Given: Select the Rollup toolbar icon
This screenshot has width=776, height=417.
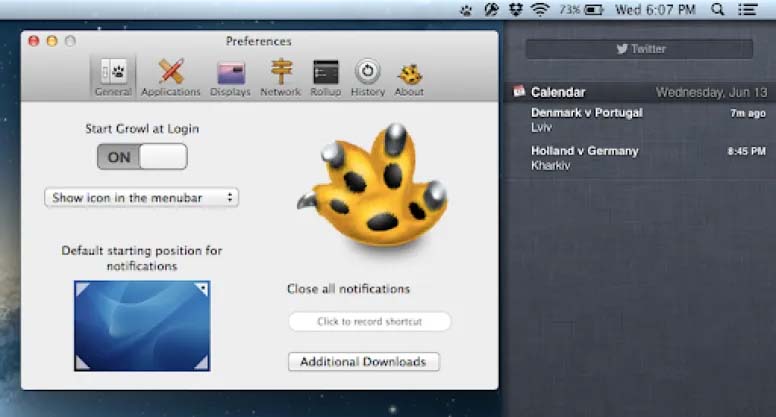Looking at the screenshot, I should [326, 78].
